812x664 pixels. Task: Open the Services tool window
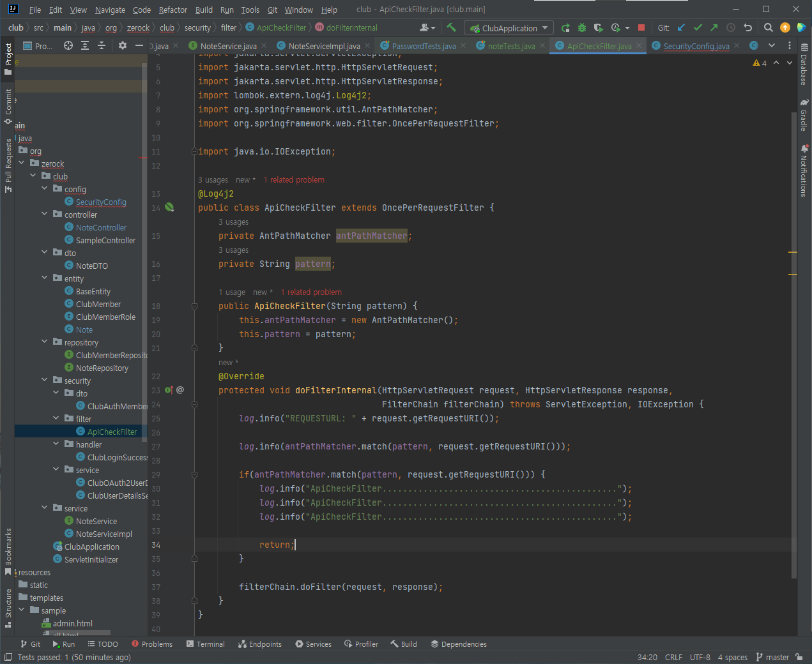point(313,644)
